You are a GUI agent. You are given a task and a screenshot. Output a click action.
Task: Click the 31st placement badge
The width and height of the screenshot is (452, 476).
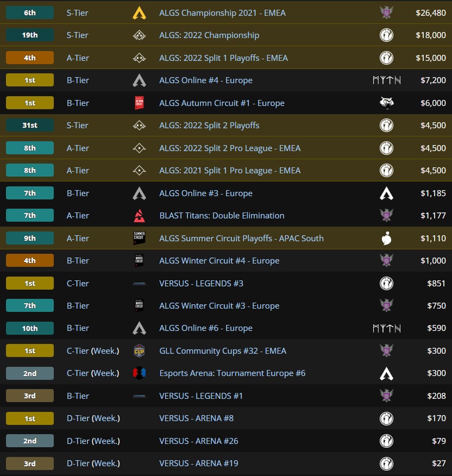click(30, 126)
